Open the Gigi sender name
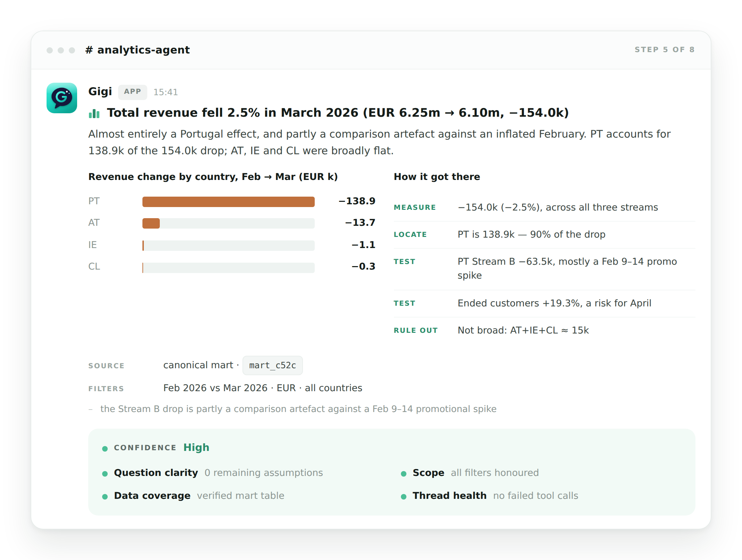This screenshot has width=742, height=560. pos(100,91)
